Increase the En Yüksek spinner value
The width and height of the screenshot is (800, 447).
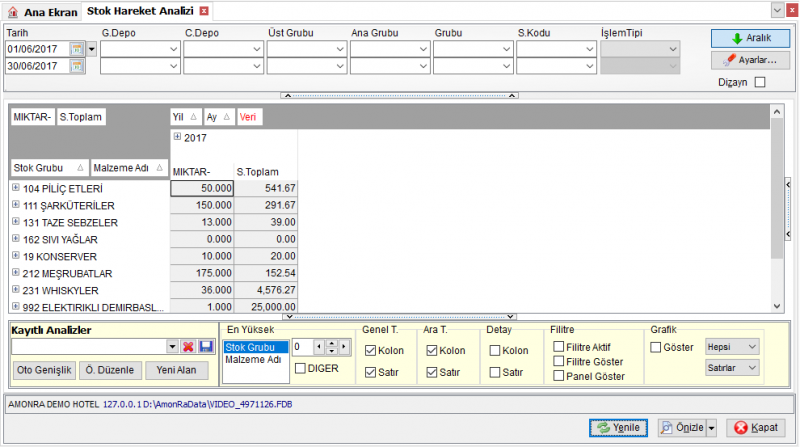click(x=332, y=344)
